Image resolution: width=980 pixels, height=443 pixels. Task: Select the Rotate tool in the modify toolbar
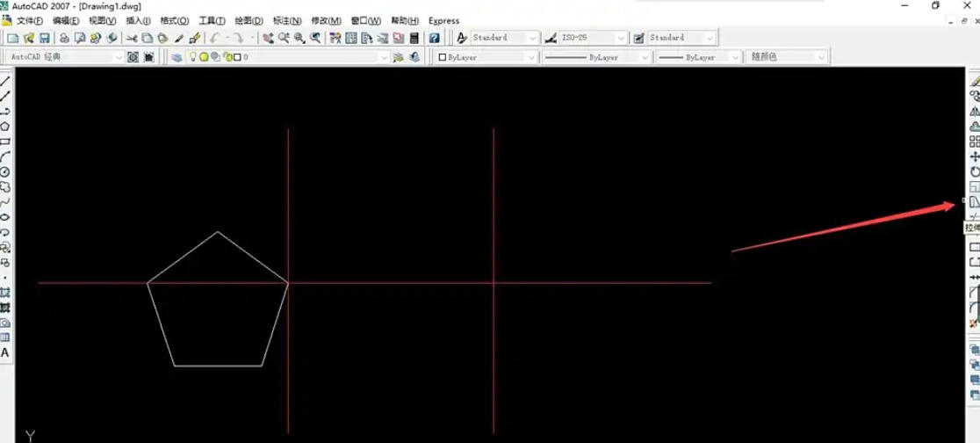tap(975, 171)
